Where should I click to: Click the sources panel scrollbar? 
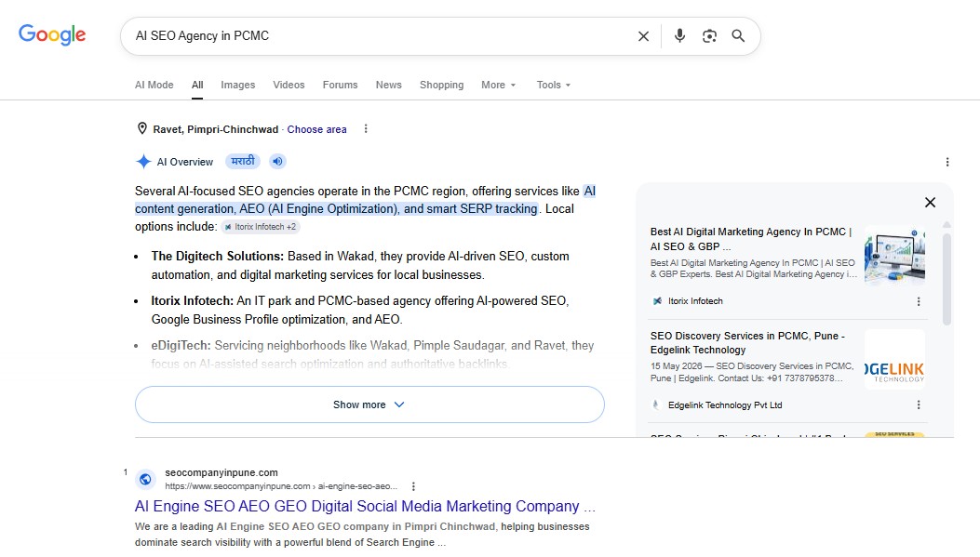pos(946,279)
